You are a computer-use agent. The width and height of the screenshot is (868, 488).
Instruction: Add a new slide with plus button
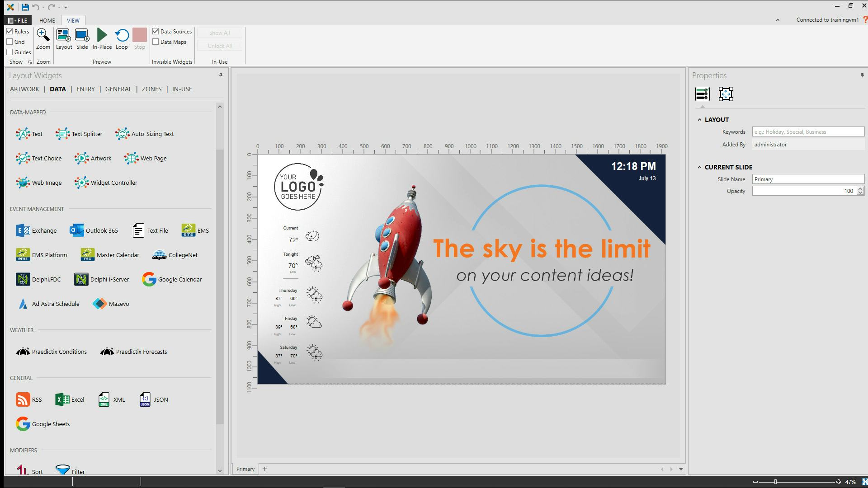coord(264,469)
